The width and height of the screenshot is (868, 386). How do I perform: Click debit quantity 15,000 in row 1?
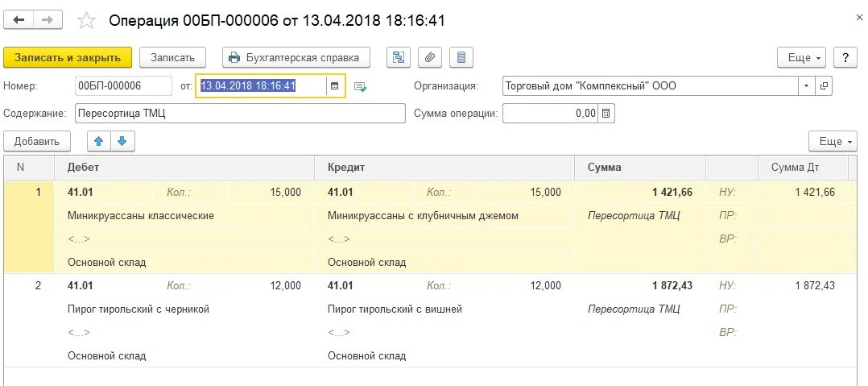(285, 192)
